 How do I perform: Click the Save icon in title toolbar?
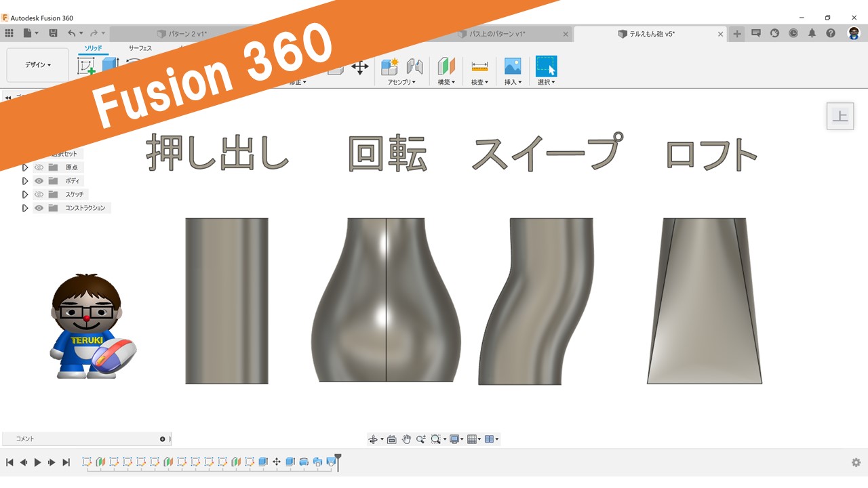(x=53, y=33)
